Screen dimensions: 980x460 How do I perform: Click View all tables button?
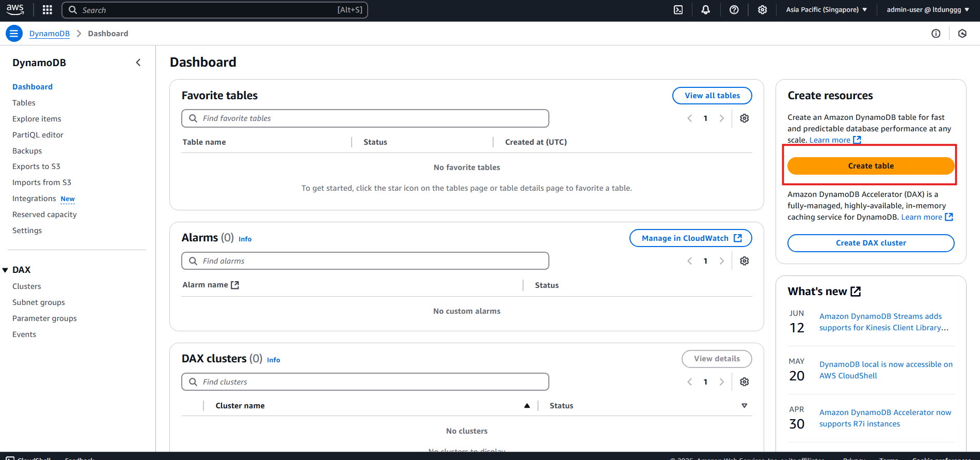[x=712, y=96]
